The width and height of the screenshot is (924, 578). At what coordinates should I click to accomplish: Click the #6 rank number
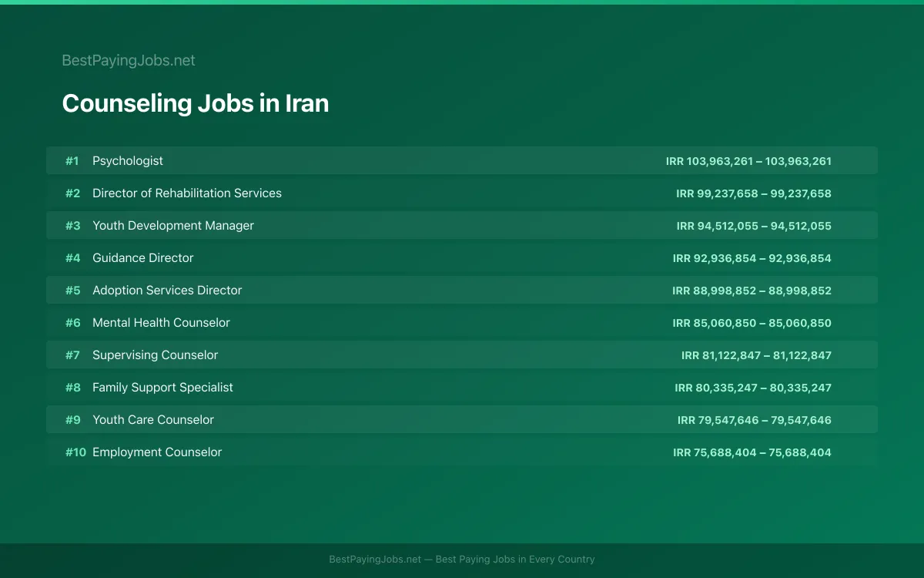pos(72,323)
